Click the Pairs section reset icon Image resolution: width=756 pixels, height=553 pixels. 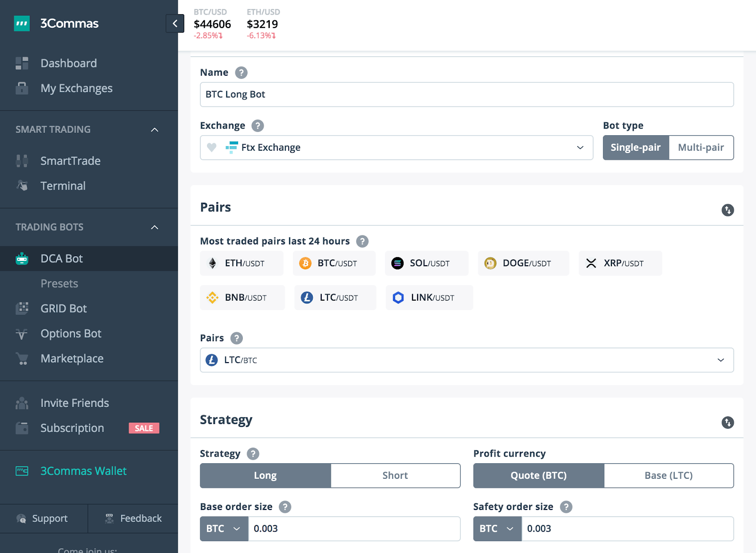click(x=728, y=210)
